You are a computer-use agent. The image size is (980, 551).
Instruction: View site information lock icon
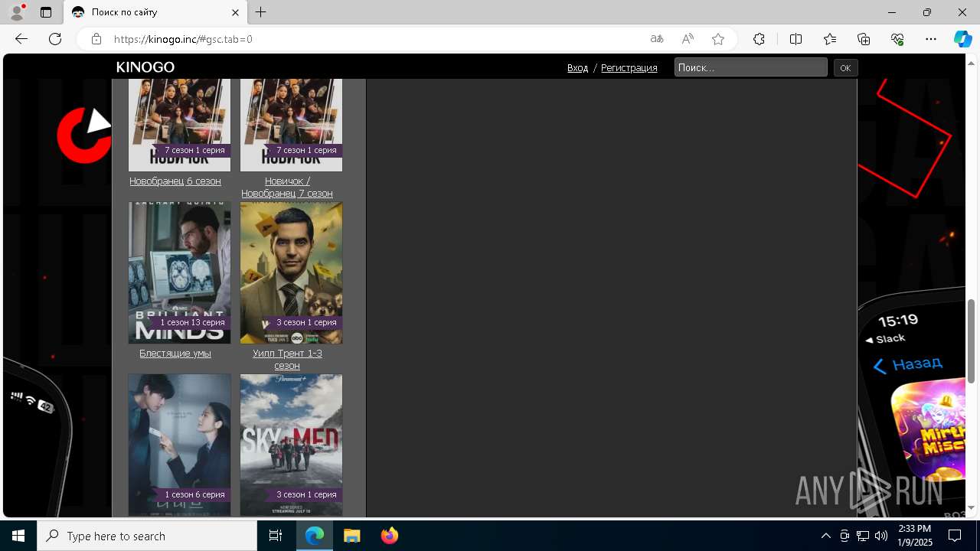point(96,39)
